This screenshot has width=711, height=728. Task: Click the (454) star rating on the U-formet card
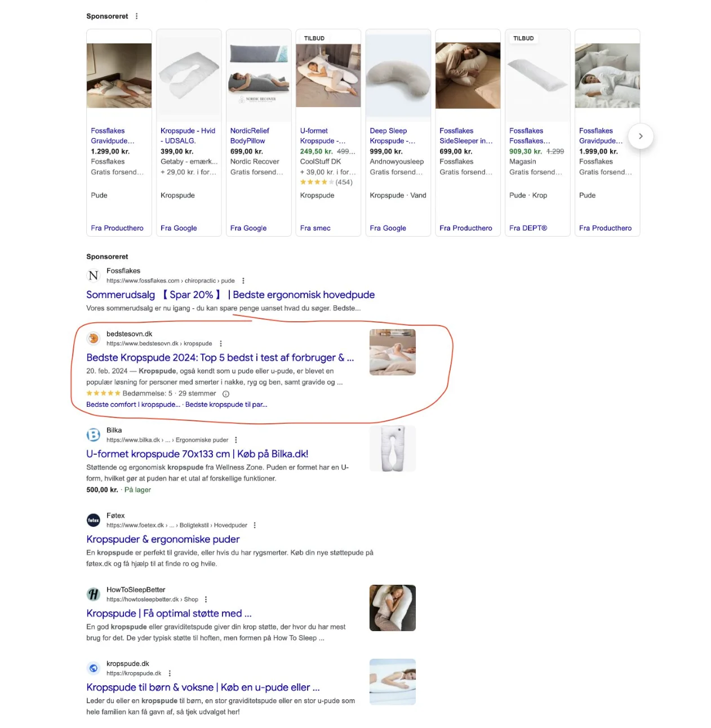tap(326, 183)
